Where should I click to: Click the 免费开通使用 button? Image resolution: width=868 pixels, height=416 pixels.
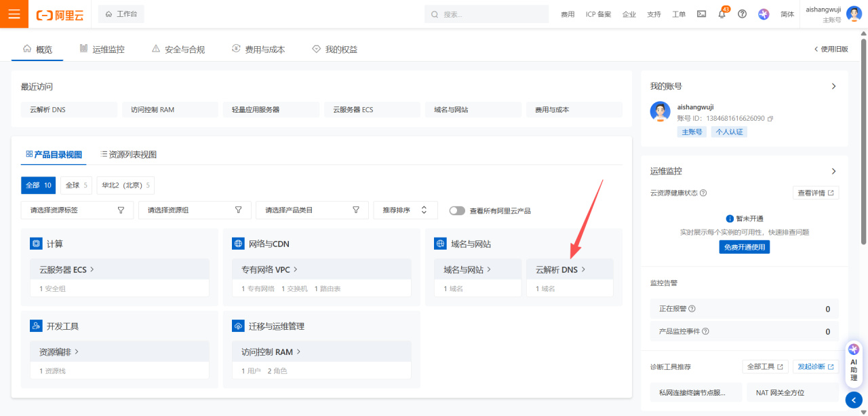click(x=744, y=247)
